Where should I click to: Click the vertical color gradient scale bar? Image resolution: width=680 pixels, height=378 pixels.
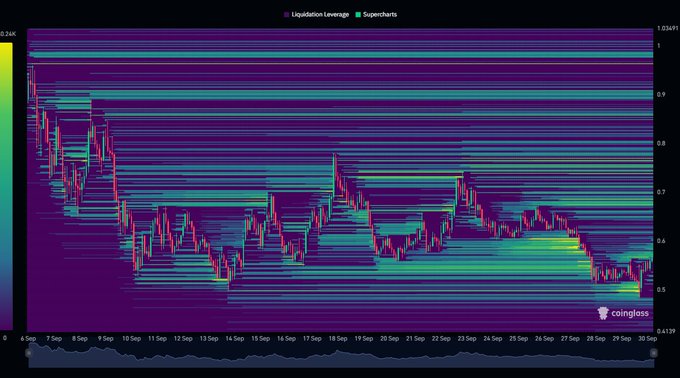pos(6,186)
